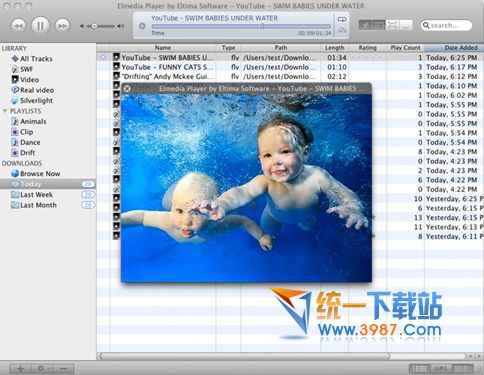The height and width of the screenshot is (375, 484).
Task: Pause playback with the pause button
Action: (x=40, y=26)
